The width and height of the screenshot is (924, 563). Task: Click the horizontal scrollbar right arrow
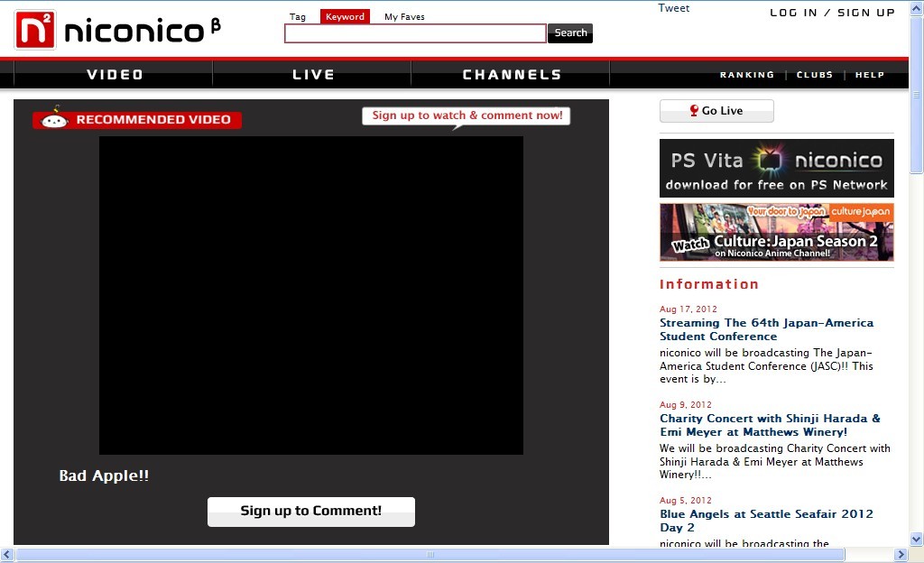click(x=901, y=555)
